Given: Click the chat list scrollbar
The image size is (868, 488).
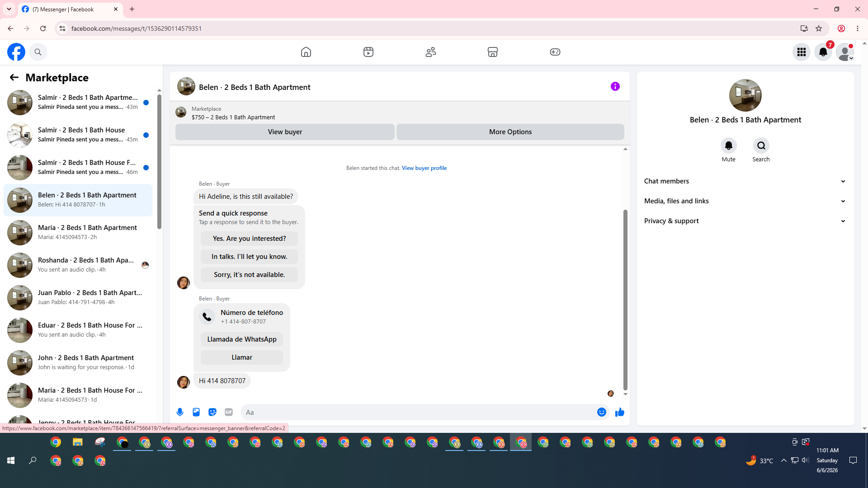Looking at the screenshot, I should pos(159,161).
